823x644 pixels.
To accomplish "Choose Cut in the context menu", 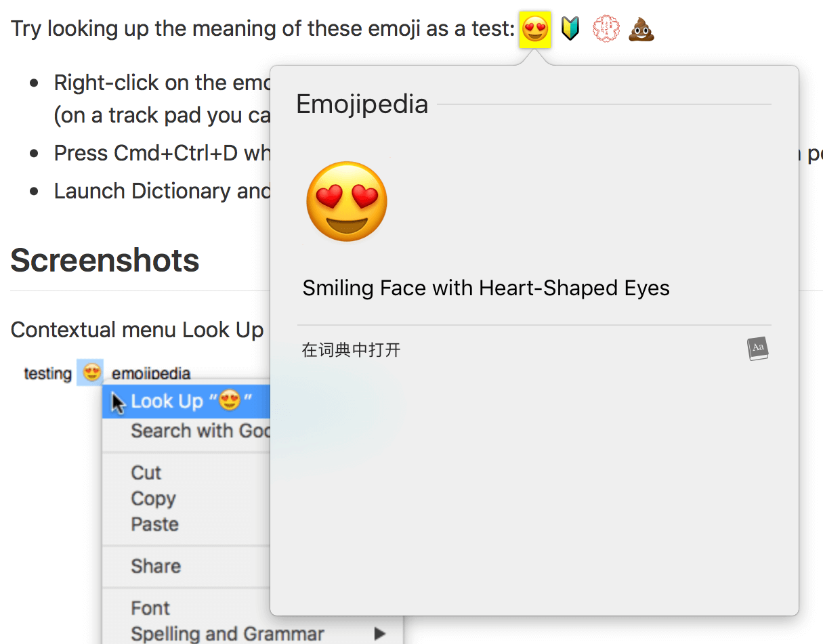I will (x=146, y=473).
